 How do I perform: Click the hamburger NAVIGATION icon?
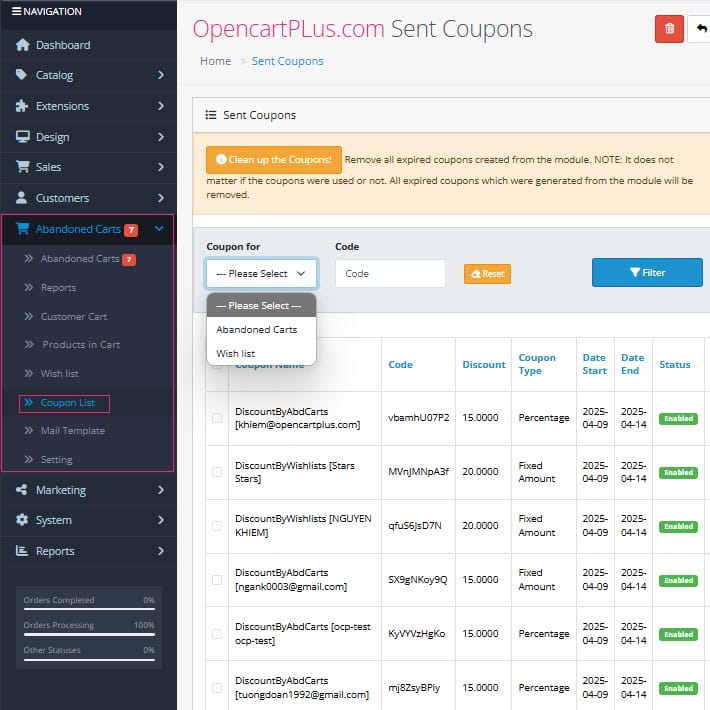[16, 11]
